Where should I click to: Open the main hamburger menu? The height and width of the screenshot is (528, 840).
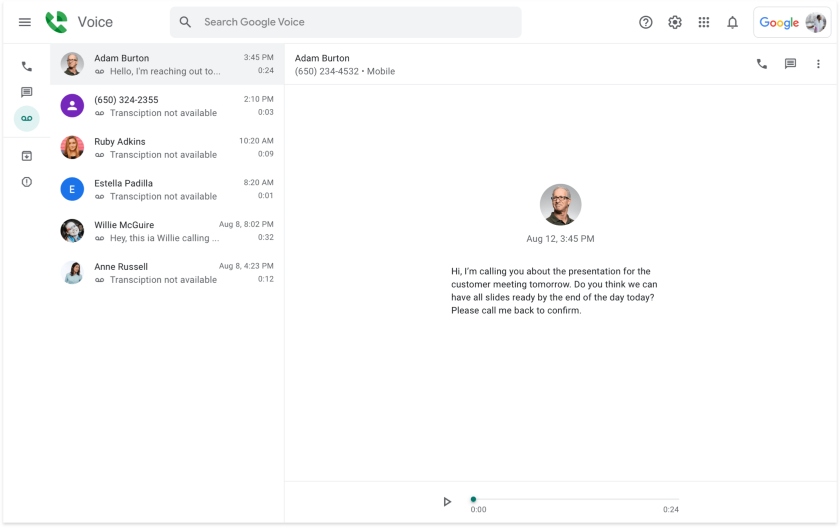25,22
